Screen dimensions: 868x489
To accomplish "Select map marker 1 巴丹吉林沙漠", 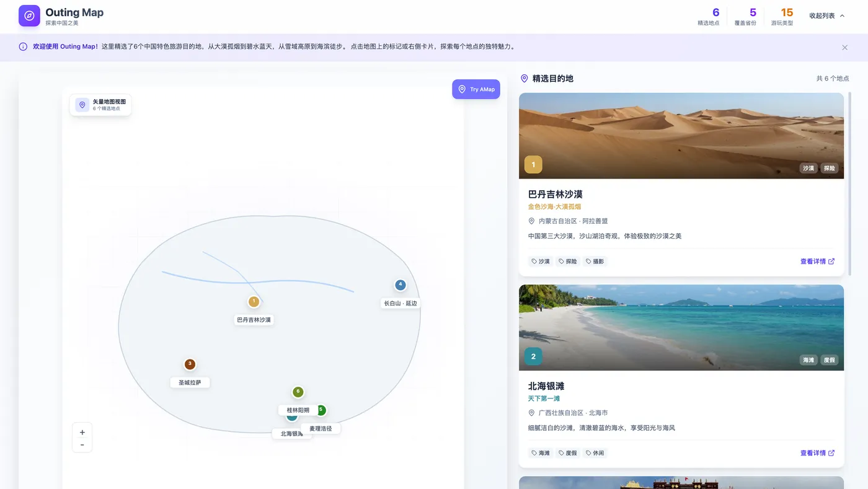I will [254, 302].
